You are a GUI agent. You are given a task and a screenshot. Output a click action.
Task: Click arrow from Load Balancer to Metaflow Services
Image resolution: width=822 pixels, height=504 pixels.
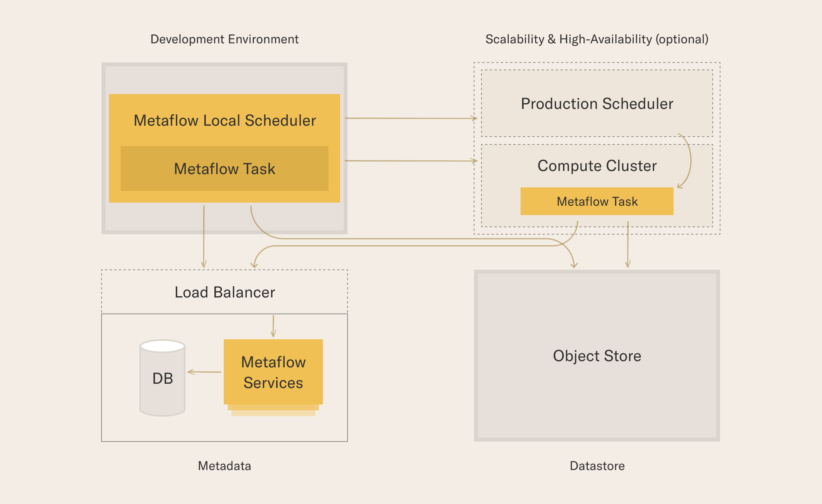tap(273, 326)
